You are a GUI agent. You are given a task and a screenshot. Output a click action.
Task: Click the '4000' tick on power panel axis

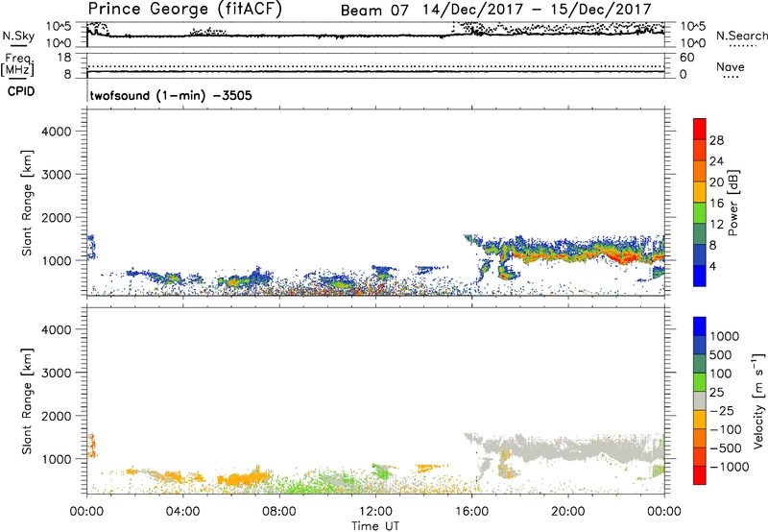click(57, 132)
